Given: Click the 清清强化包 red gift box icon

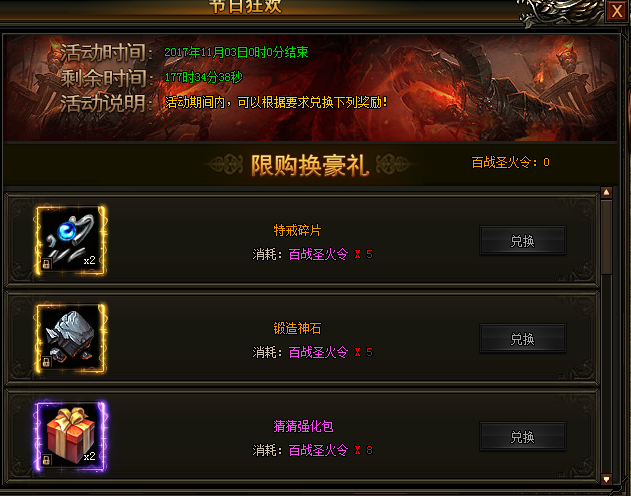Looking at the screenshot, I should click(x=71, y=436).
